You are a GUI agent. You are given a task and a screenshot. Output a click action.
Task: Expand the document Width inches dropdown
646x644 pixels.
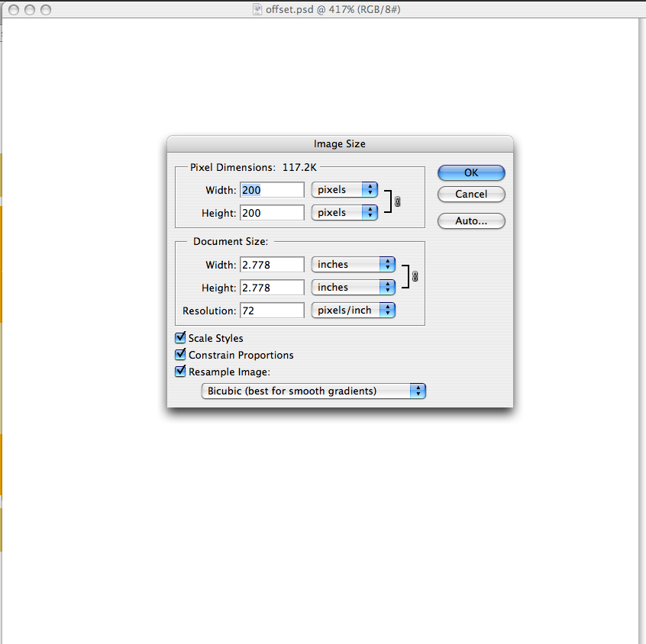tap(353, 265)
